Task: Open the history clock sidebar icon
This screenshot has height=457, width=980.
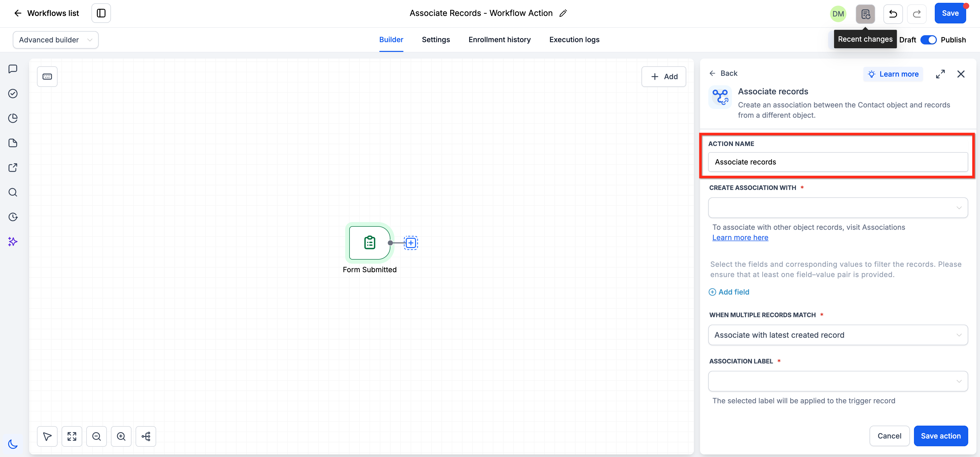Action: [x=13, y=217]
